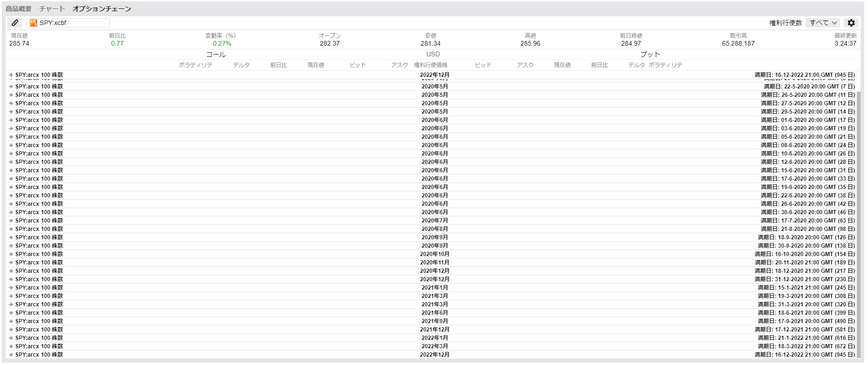This screenshot has height=365, width=868.
Task: Switch to the チャート tab
Action: pos(52,9)
